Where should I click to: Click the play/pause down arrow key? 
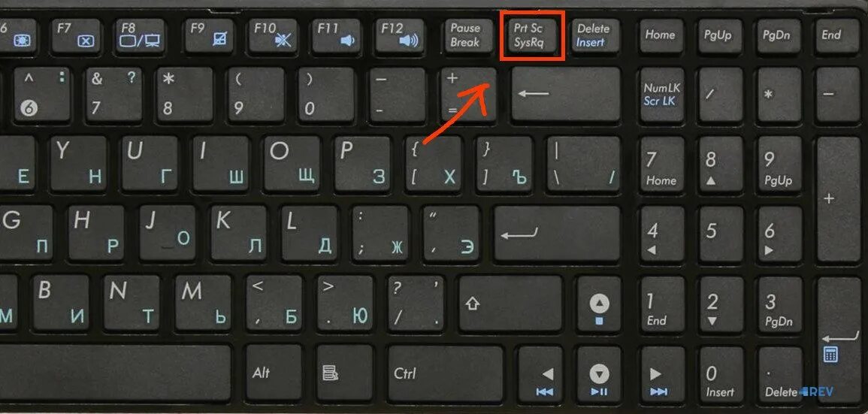click(x=599, y=373)
